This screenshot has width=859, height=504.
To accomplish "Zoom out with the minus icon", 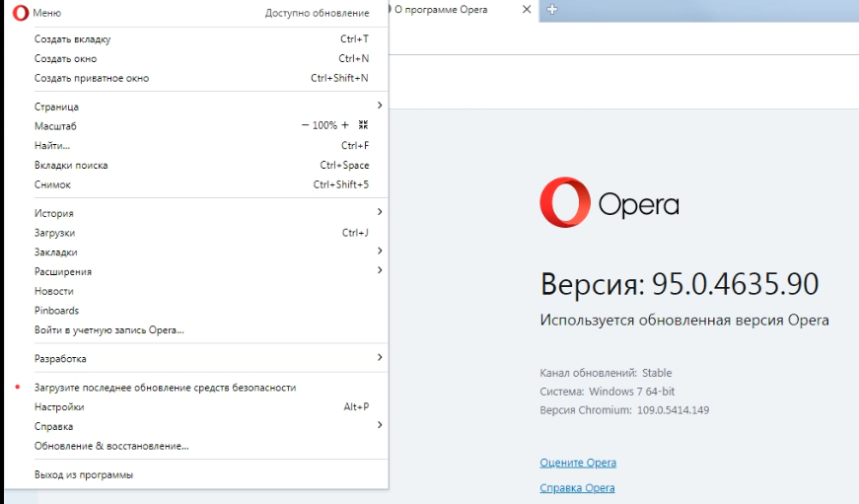I will click(x=305, y=125).
